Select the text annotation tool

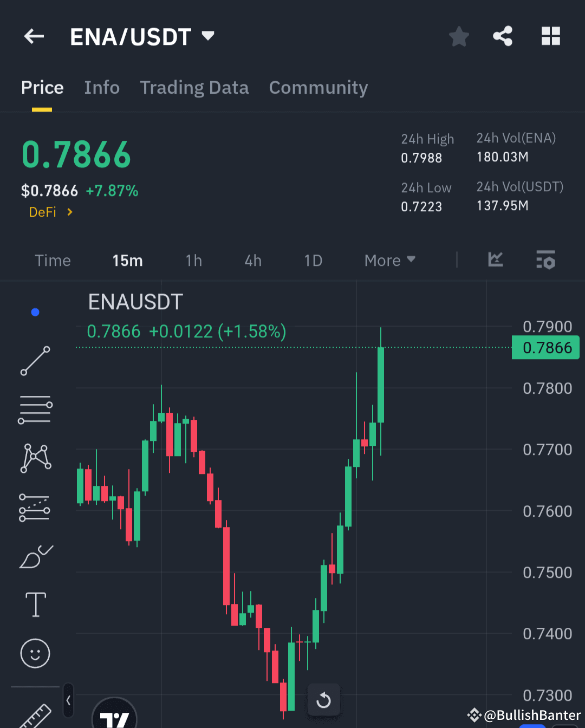coord(35,604)
